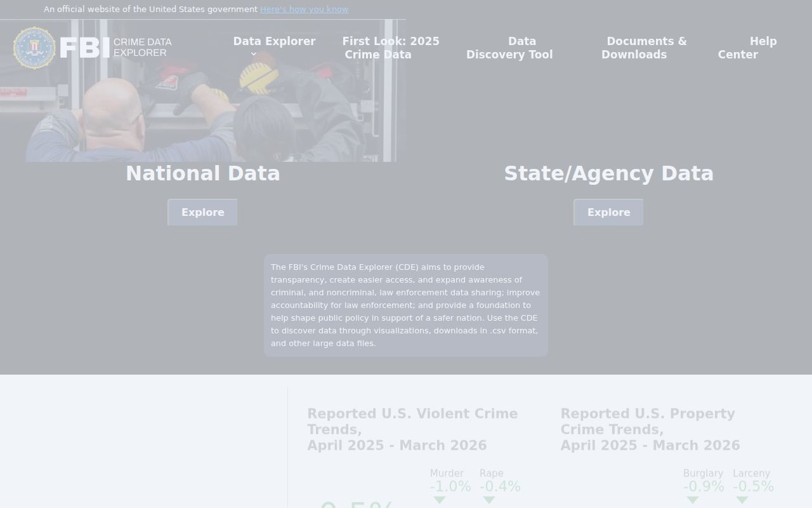
Task: Click the Larceny -0.5% value
Action: [x=753, y=486]
